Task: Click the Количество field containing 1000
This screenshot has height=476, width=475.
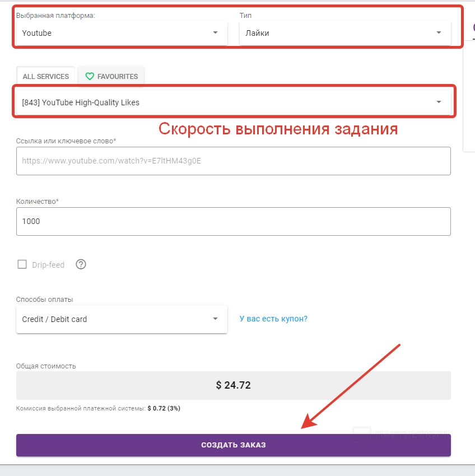Action: tap(233, 221)
